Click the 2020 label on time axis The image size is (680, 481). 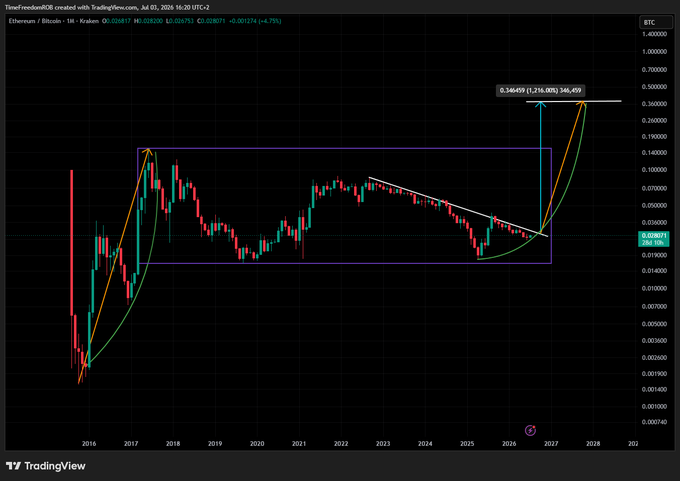tap(257, 444)
